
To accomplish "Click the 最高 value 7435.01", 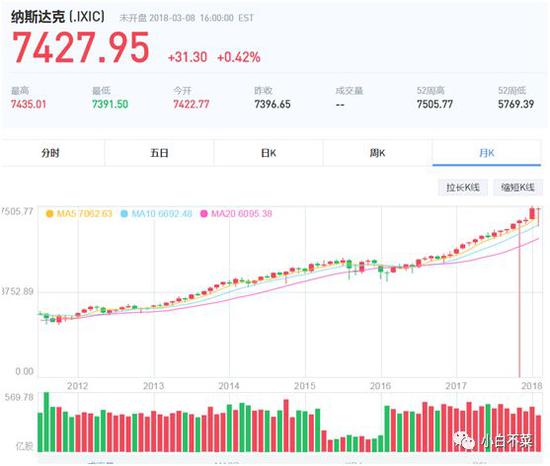I will pyautogui.click(x=28, y=104).
